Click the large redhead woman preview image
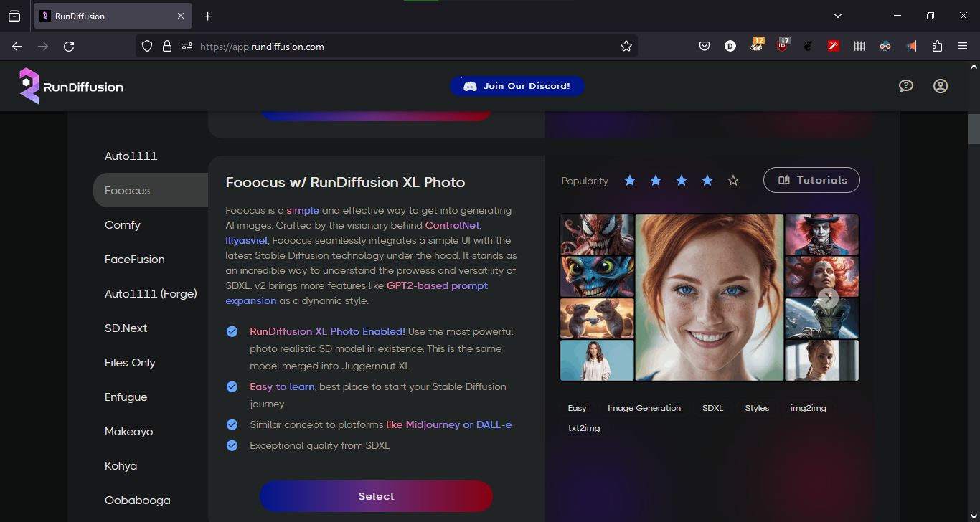Viewport: 980px width, 522px height. (709, 298)
